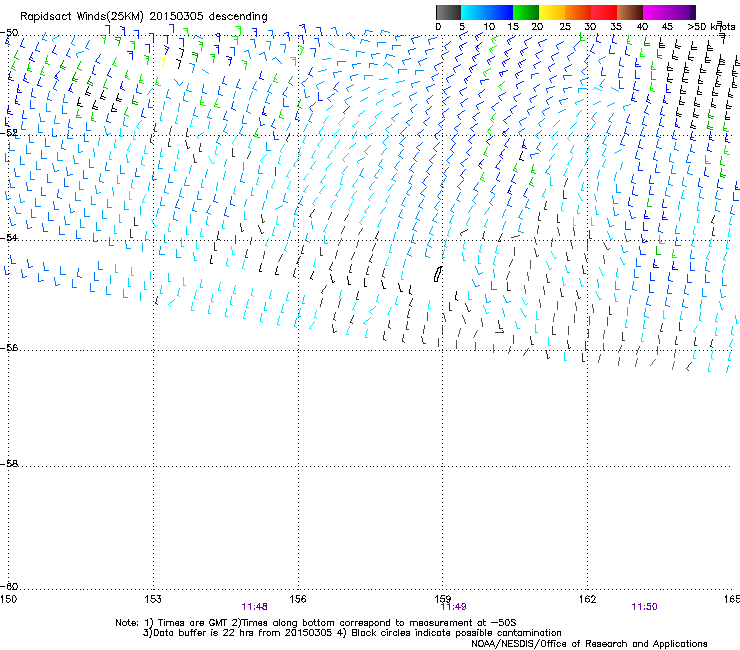
Task: Click the magenta 40-45 knots legend color
Action: [x=656, y=12]
